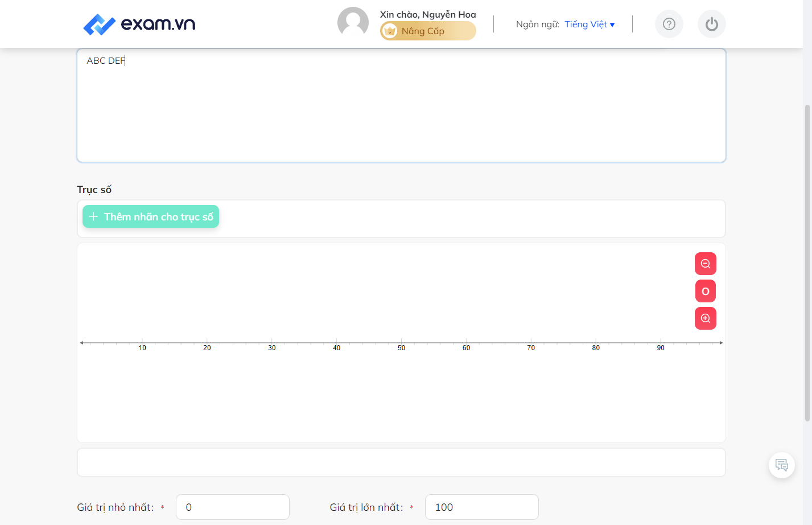Click the 20 label on number line

pos(207,348)
